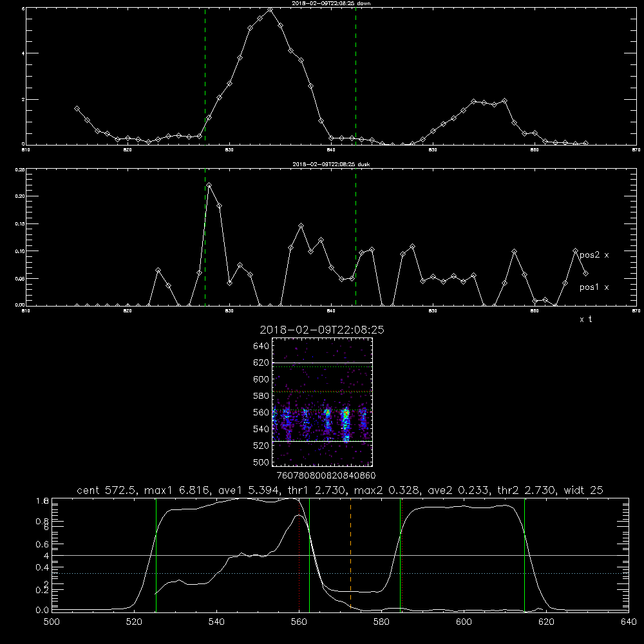
Task: Click the 580 label on spectrogram y-axis
Action: (x=261, y=396)
